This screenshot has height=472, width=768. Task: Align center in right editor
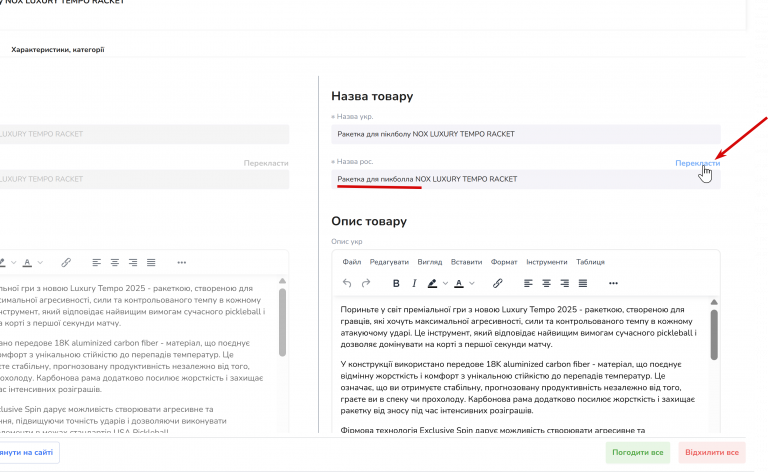pyautogui.click(x=546, y=283)
